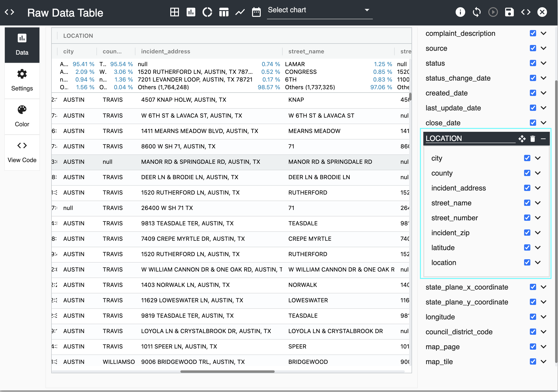Select the line chart icon
The height and width of the screenshot is (392, 558).
pos(240,12)
